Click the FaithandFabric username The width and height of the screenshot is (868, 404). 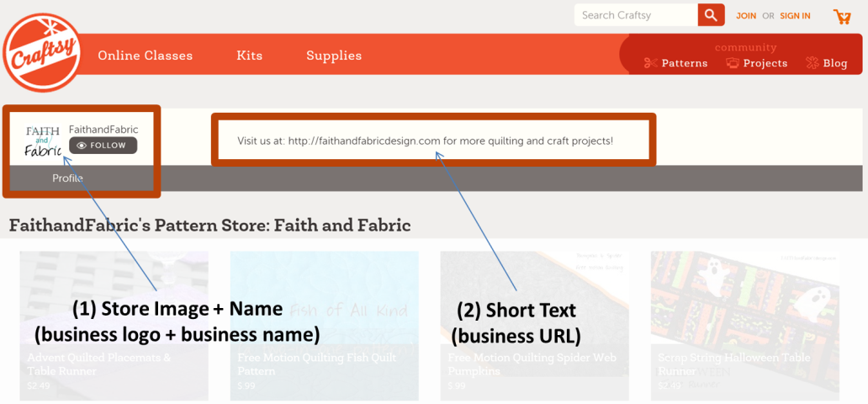(103, 130)
